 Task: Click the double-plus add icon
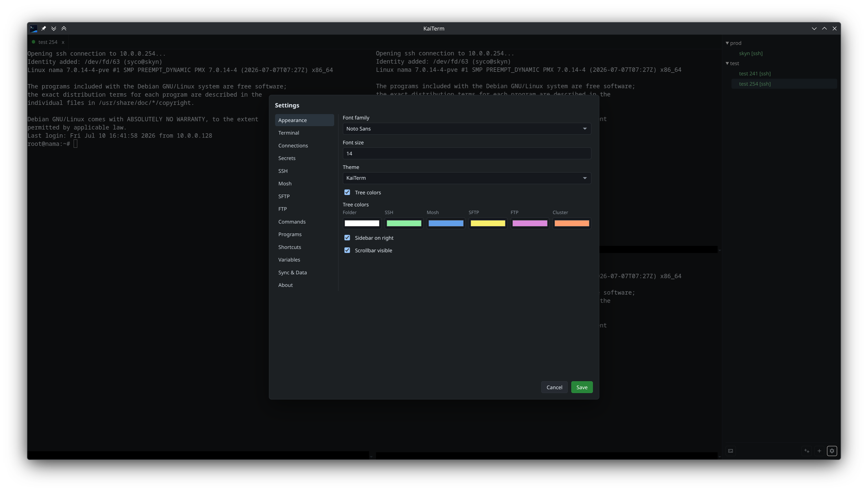[x=807, y=451]
